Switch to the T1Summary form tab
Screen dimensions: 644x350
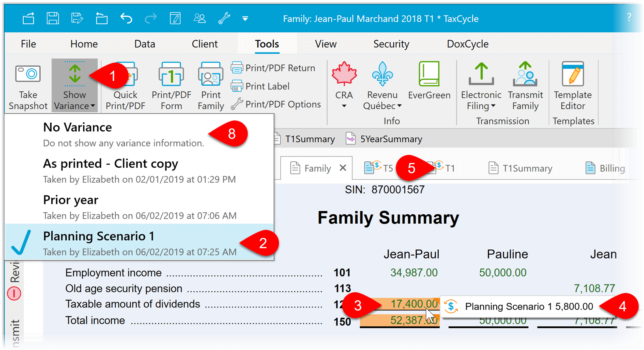coord(520,168)
